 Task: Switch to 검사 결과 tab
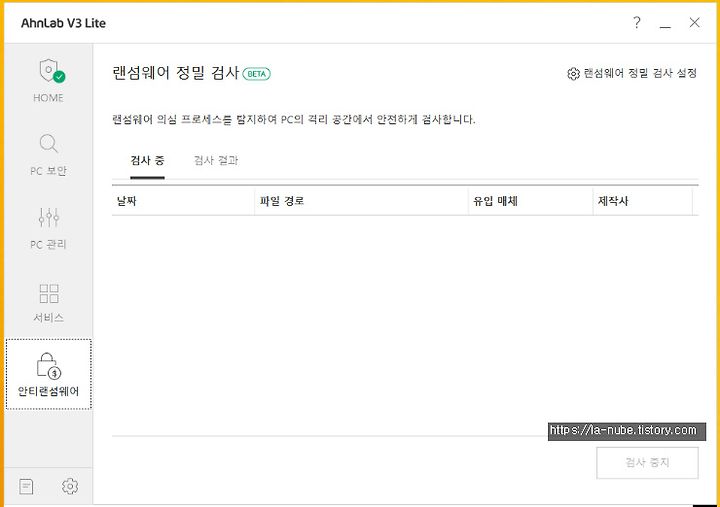[x=216, y=161]
